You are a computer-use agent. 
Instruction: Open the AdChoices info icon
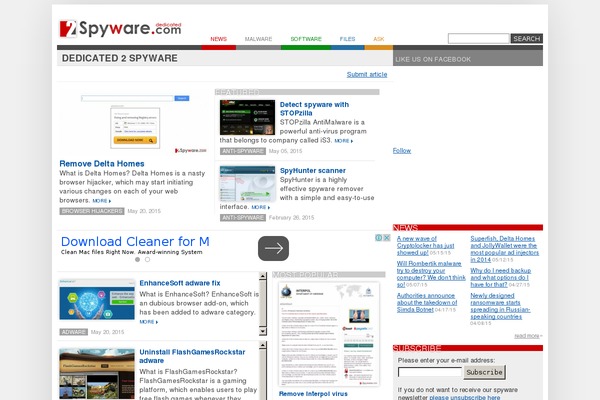click(x=378, y=238)
